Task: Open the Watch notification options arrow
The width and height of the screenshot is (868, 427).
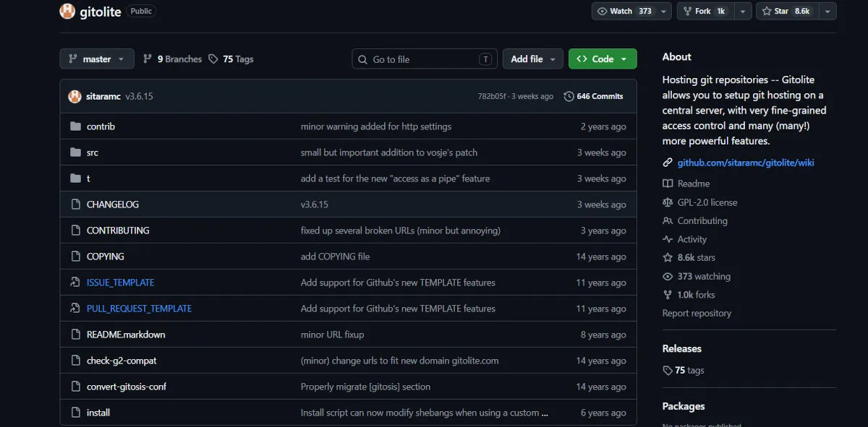Action: point(664,12)
